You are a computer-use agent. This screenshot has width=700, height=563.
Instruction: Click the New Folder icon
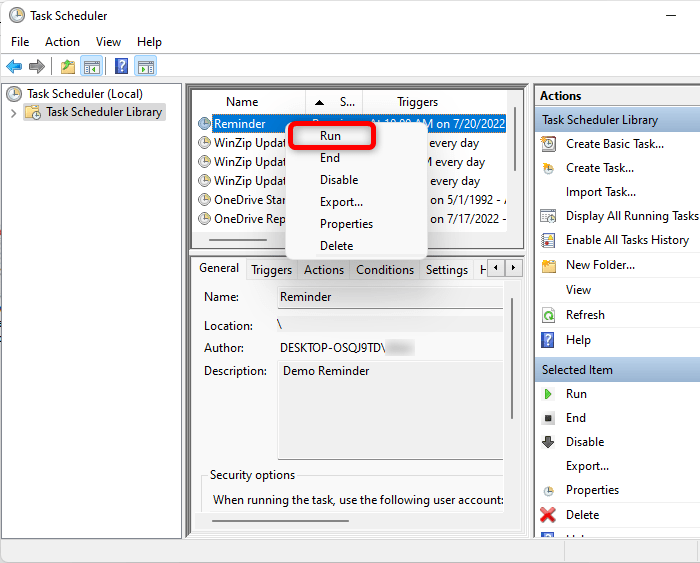[x=549, y=266]
